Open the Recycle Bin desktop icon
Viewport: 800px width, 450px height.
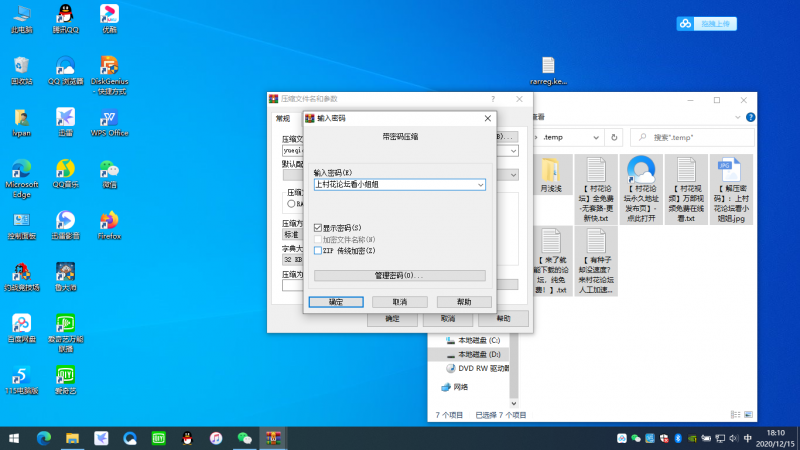click(21, 70)
